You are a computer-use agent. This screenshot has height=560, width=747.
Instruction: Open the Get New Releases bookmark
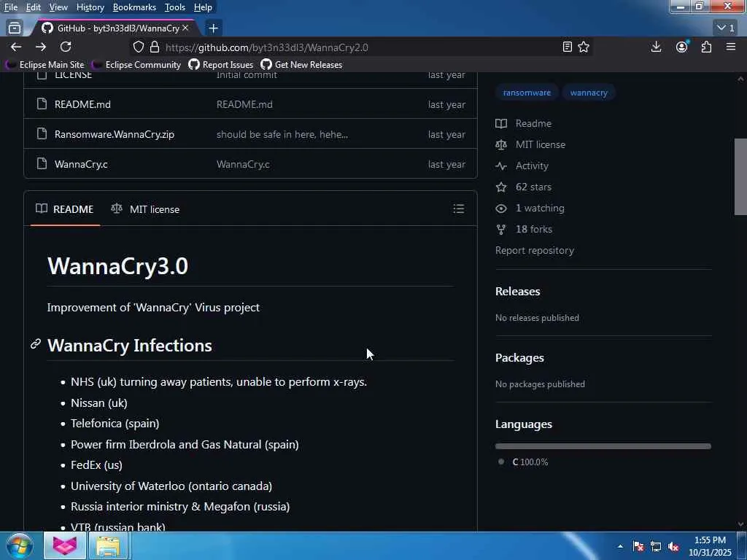pyautogui.click(x=301, y=64)
